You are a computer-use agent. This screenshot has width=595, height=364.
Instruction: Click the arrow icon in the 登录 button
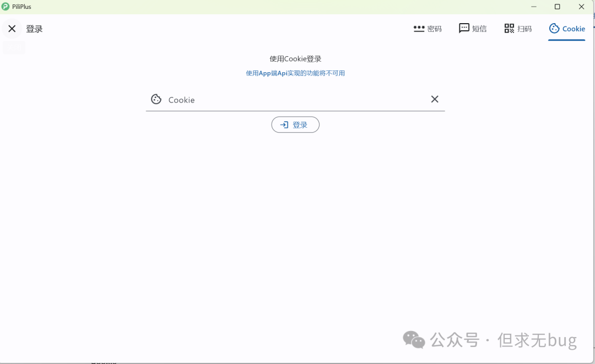coord(284,125)
